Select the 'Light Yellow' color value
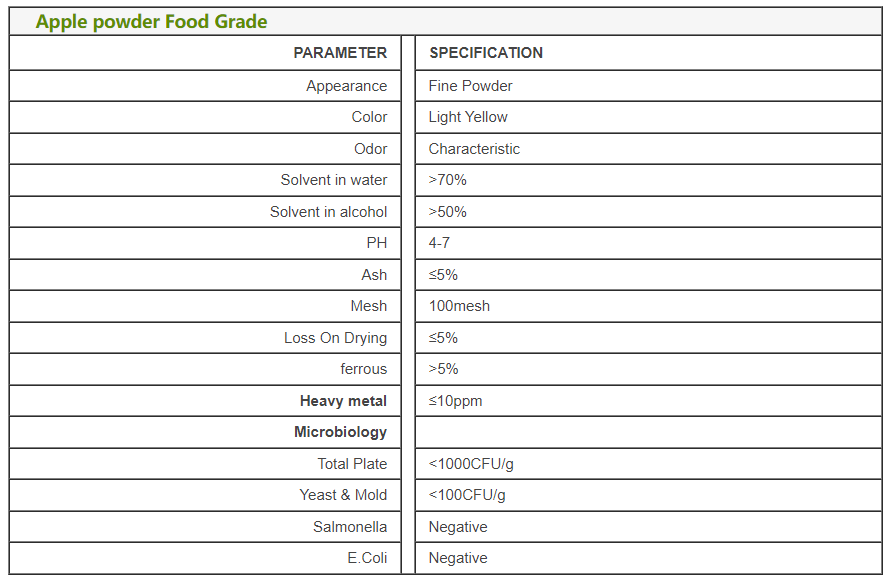894x581 pixels. click(468, 117)
